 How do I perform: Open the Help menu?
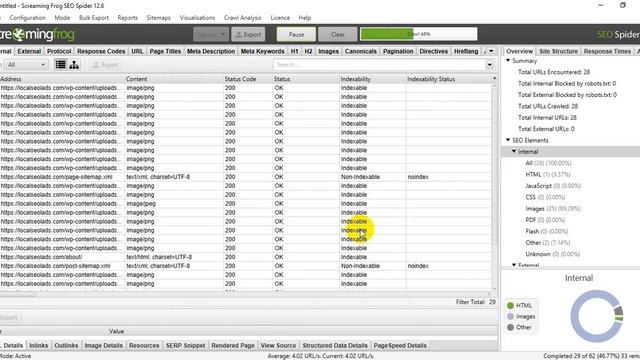pyautogui.click(x=304, y=18)
